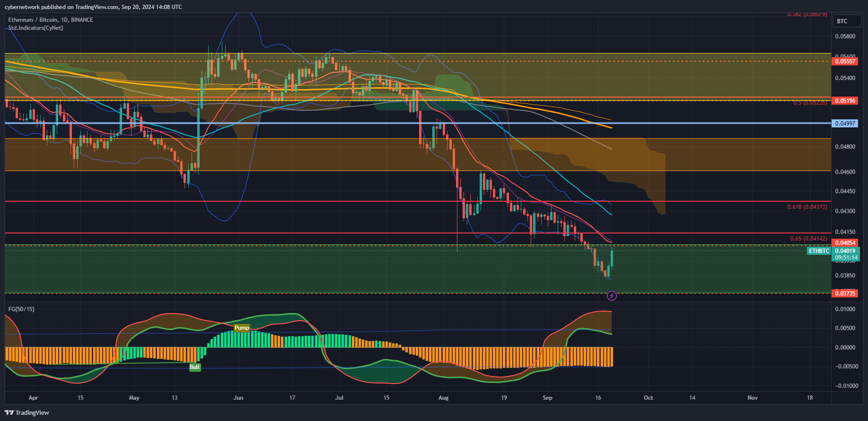
Task: Click the red 0.05196 price level label
Action: coord(845,101)
